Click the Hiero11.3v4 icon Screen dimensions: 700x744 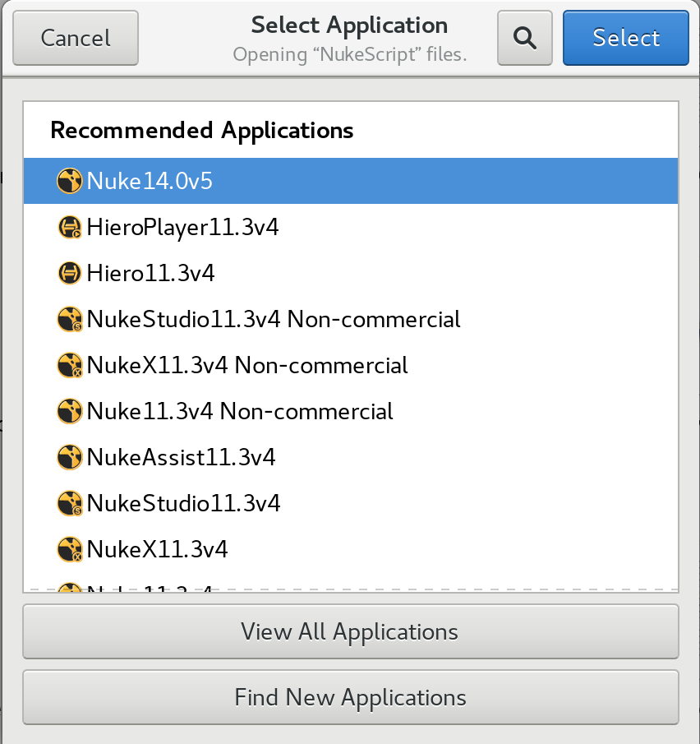pos(70,273)
